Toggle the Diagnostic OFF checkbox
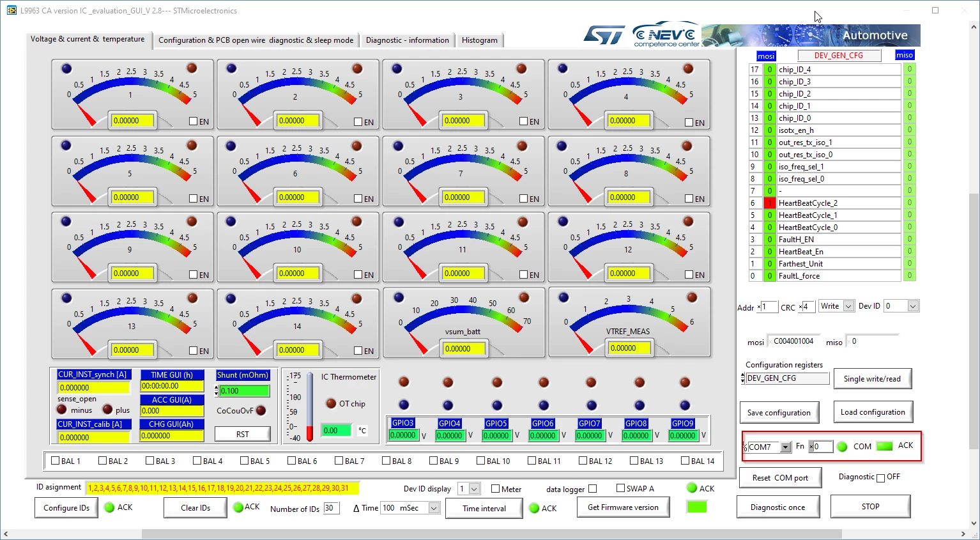The width and height of the screenshot is (980, 540). [x=880, y=478]
